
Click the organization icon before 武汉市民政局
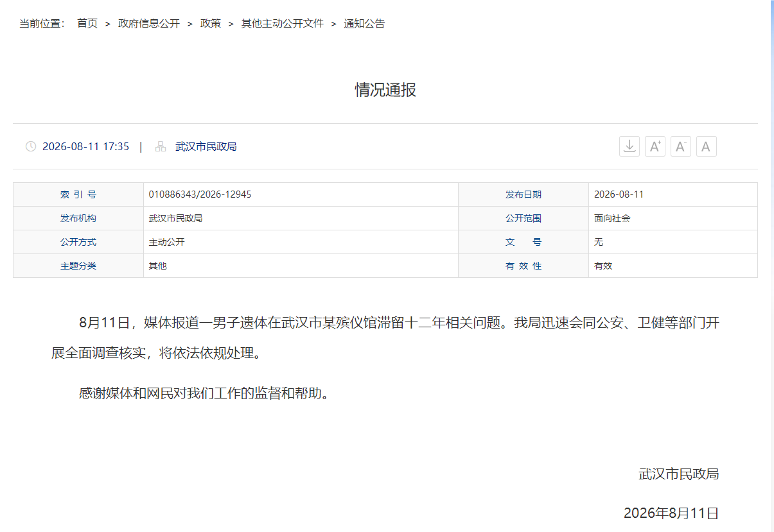pos(161,146)
